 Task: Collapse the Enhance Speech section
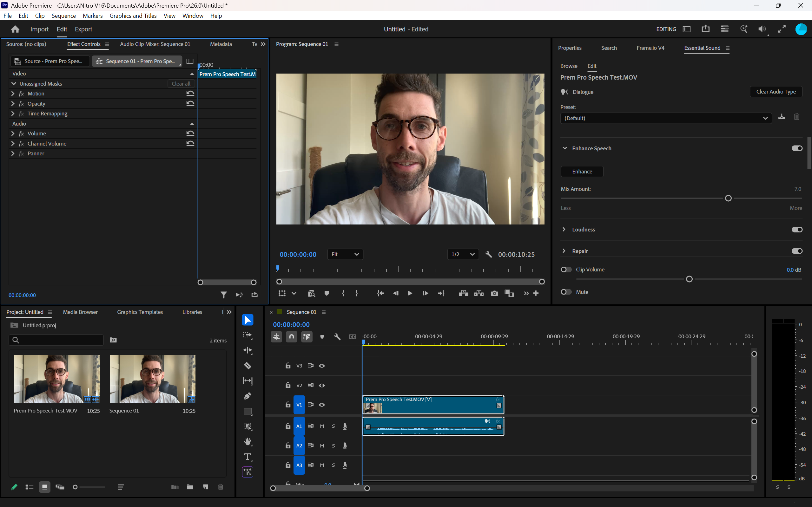tap(565, 148)
